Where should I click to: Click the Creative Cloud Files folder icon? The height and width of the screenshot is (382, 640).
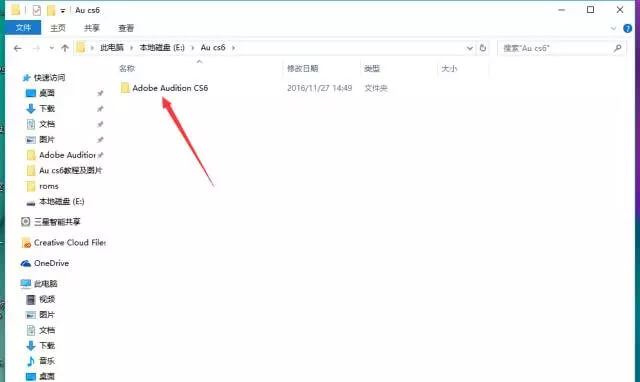coord(26,243)
